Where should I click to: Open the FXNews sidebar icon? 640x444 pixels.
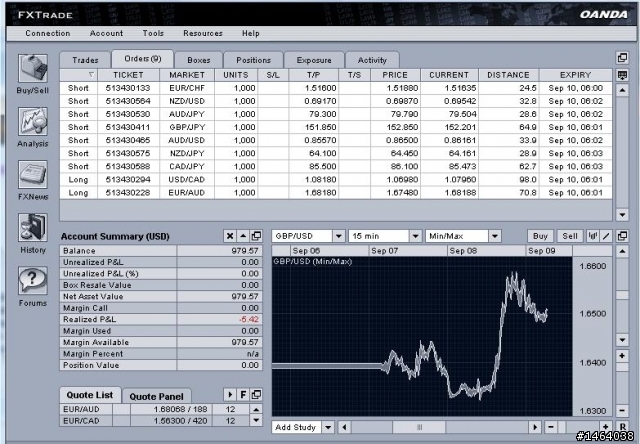tap(33, 175)
